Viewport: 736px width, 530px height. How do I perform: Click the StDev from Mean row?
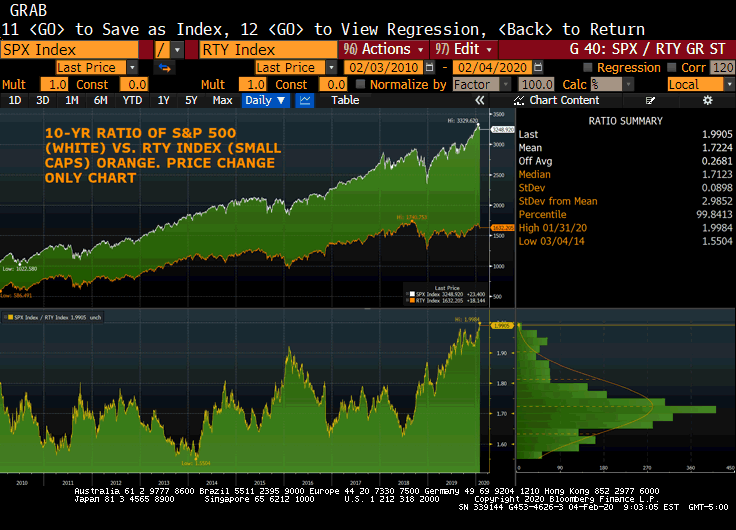coord(625,201)
